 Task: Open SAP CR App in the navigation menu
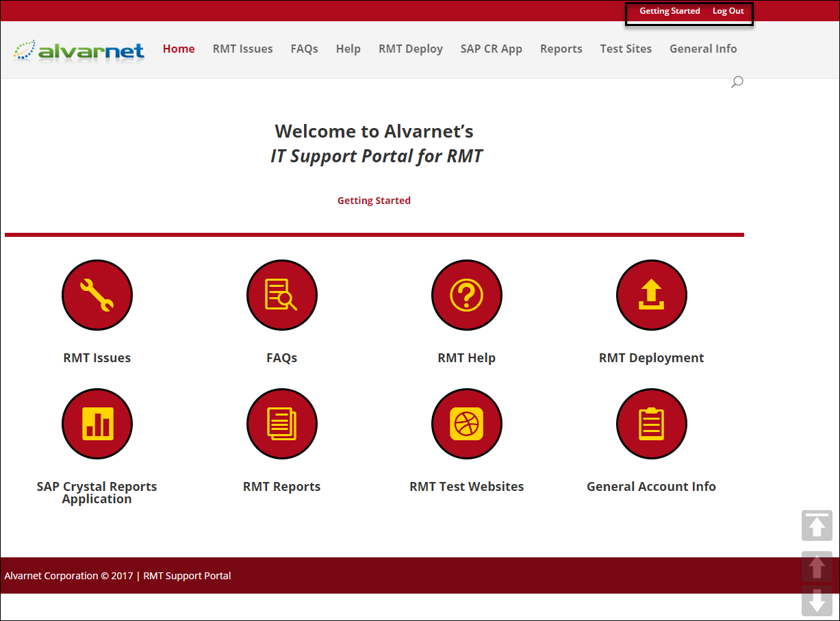click(x=492, y=49)
